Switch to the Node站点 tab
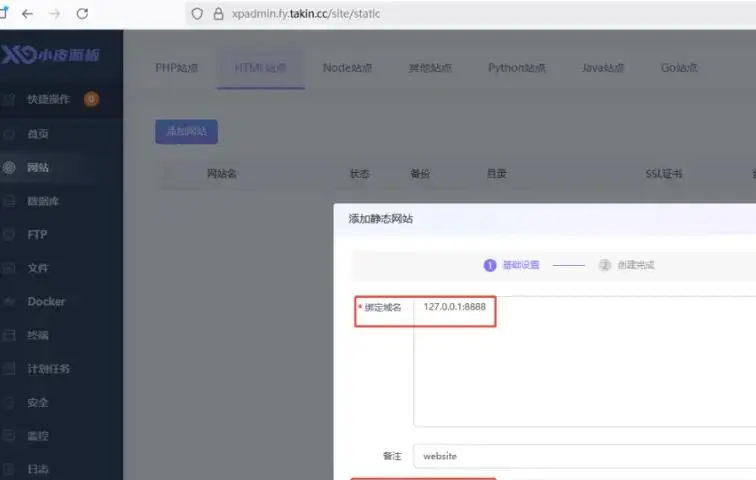This screenshot has height=480, width=756. [347, 68]
